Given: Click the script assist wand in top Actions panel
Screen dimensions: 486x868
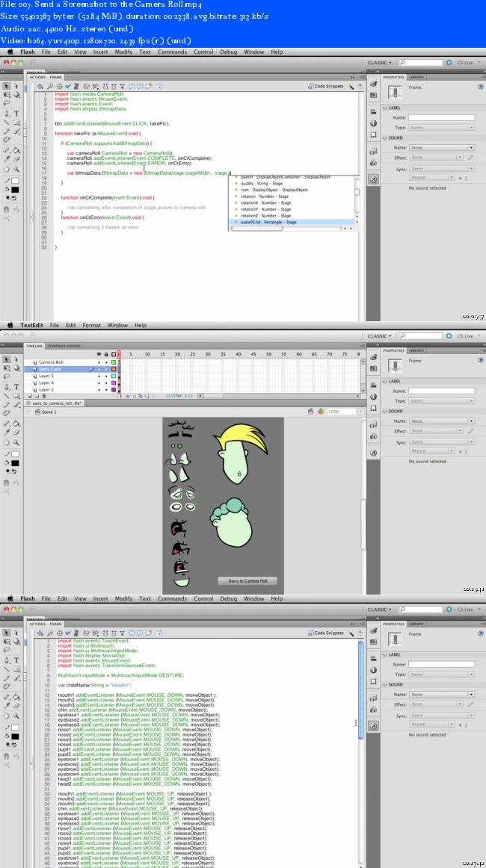Looking at the screenshot, I should click(x=351, y=87).
